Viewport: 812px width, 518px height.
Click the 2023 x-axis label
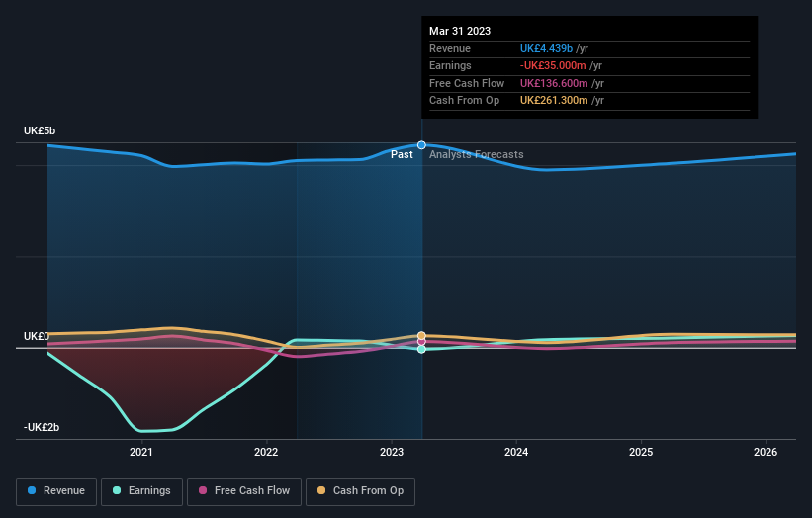tap(392, 452)
